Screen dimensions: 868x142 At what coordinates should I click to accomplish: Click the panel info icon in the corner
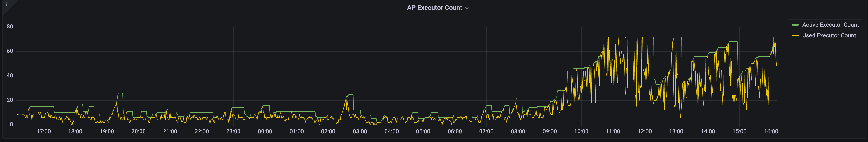pos(6,5)
